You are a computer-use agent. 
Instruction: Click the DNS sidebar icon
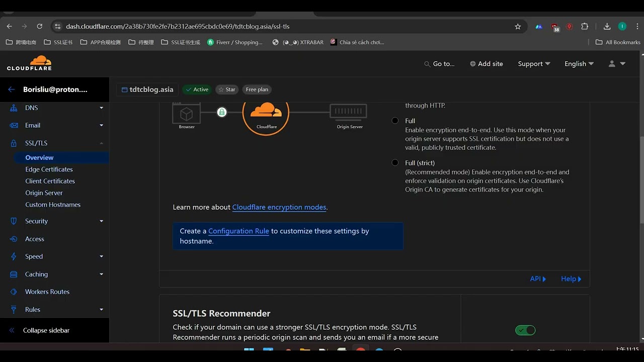point(14,108)
